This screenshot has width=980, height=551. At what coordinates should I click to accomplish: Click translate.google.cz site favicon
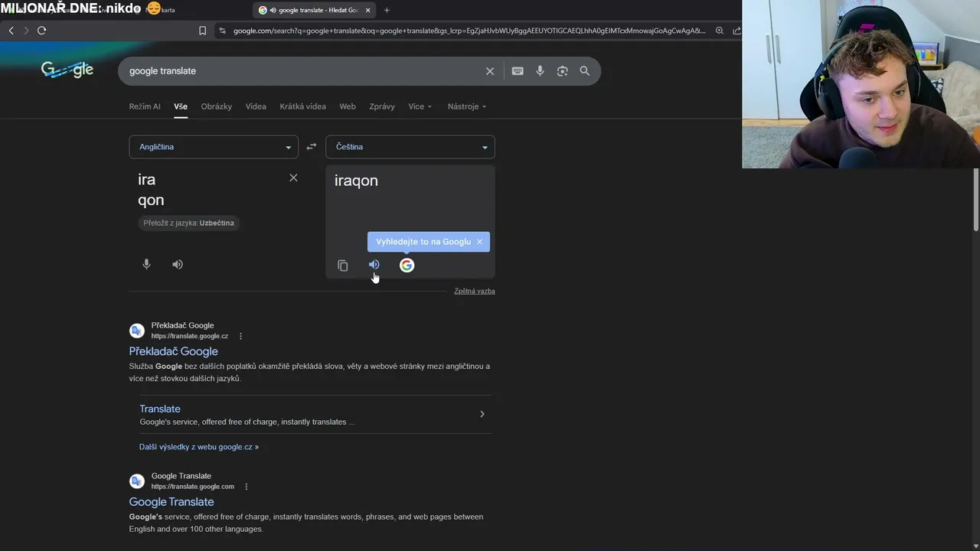137,331
